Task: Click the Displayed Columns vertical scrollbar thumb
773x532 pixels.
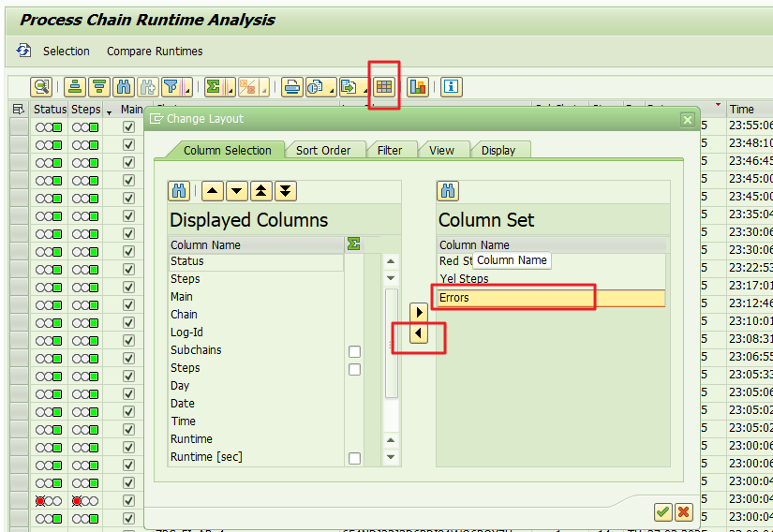Action: click(x=391, y=343)
